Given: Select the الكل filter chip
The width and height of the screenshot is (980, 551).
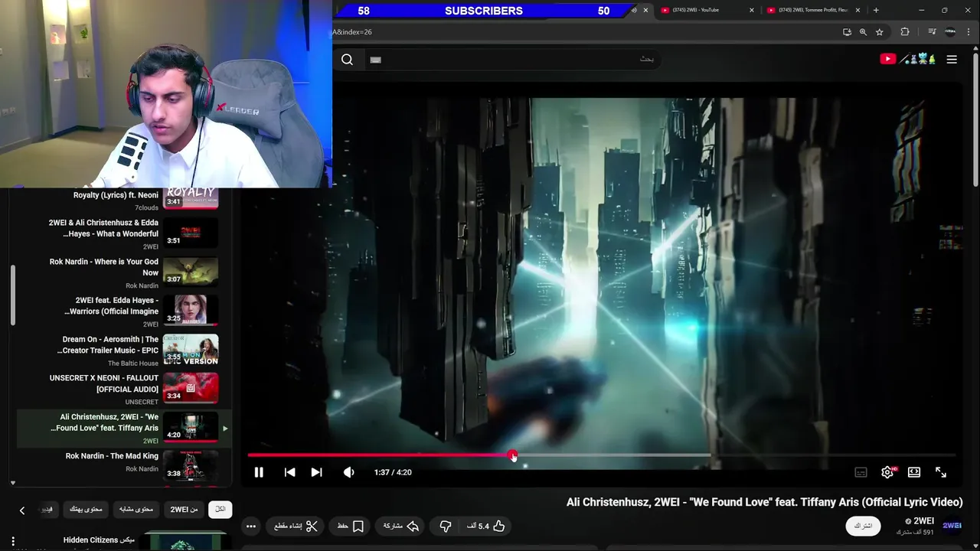Looking at the screenshot, I should click(220, 509).
